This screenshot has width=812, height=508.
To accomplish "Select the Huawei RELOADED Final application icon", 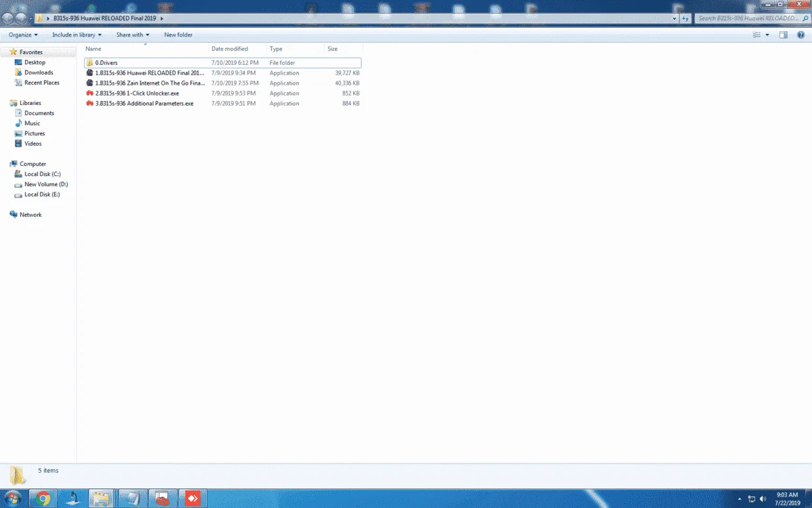I will (89, 72).
